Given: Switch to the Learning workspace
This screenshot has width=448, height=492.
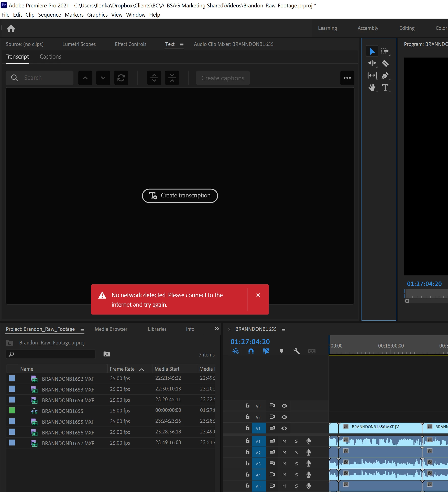Looking at the screenshot, I should tap(327, 28).
